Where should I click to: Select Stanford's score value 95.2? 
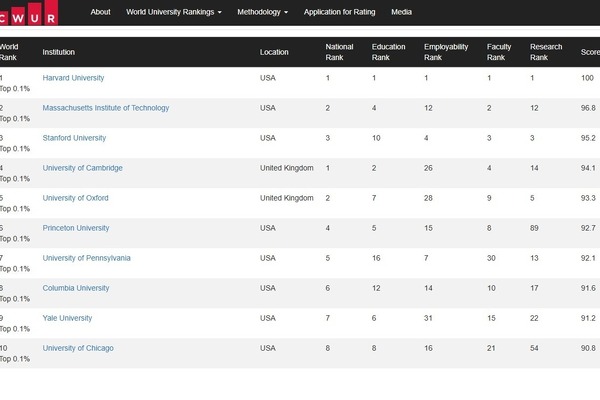coord(588,138)
